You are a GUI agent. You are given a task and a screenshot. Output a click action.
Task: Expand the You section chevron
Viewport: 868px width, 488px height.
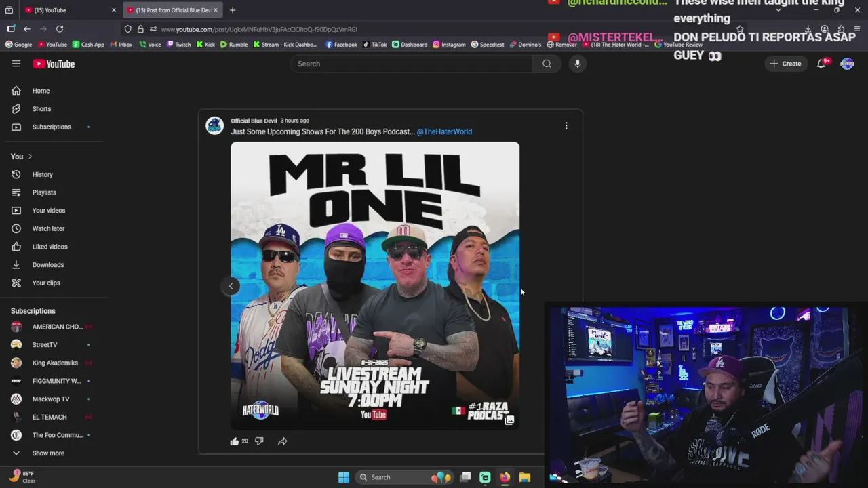30,157
